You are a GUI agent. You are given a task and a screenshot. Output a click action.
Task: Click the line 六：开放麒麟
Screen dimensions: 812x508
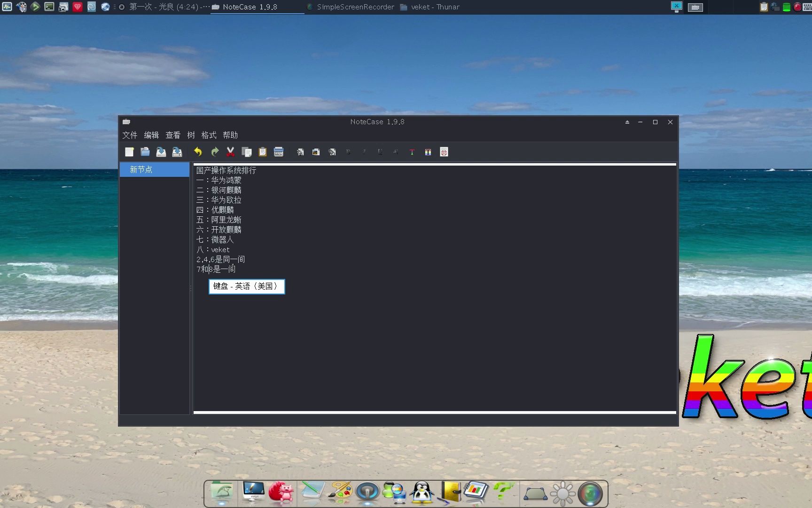coord(219,230)
